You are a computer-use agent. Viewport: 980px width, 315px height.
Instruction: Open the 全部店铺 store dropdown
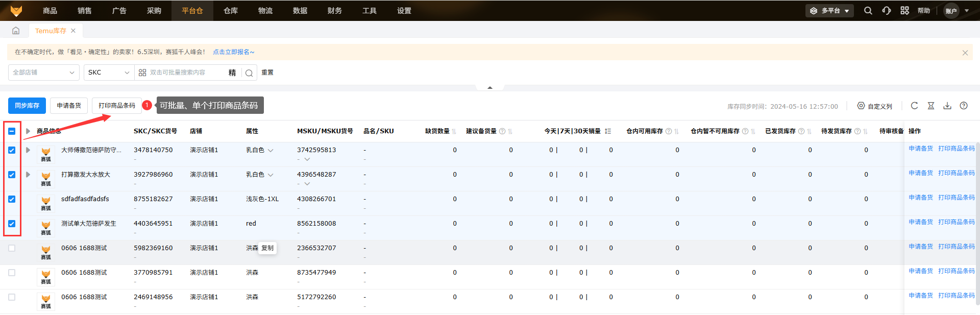pyautogui.click(x=43, y=72)
